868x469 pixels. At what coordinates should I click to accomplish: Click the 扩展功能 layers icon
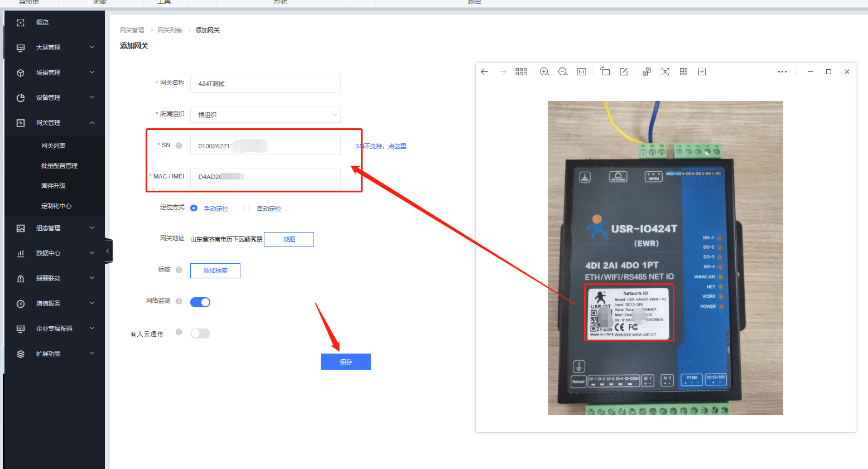click(x=21, y=354)
